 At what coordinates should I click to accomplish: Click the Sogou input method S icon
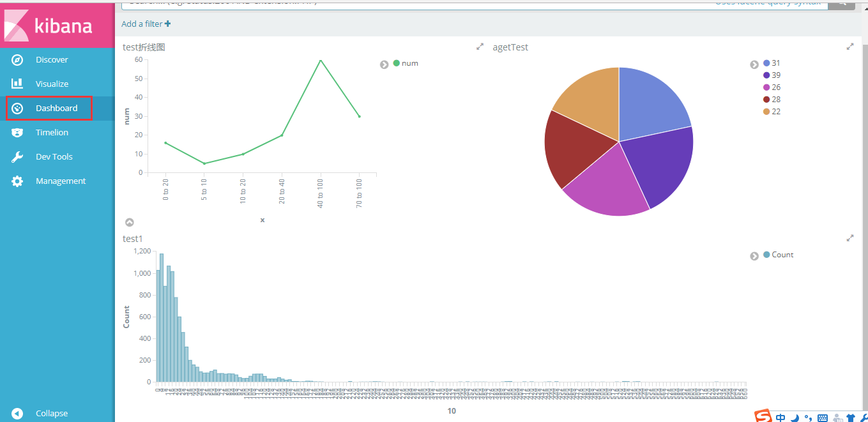[763, 416]
